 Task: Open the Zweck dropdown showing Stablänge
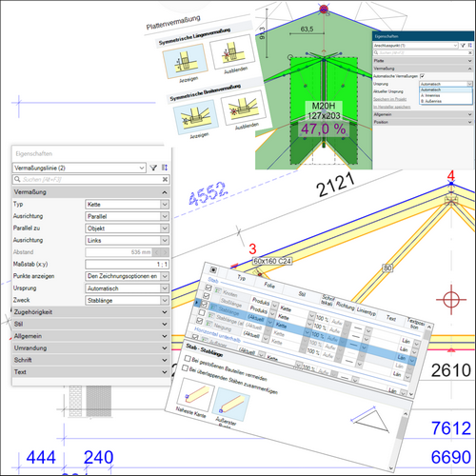click(127, 300)
